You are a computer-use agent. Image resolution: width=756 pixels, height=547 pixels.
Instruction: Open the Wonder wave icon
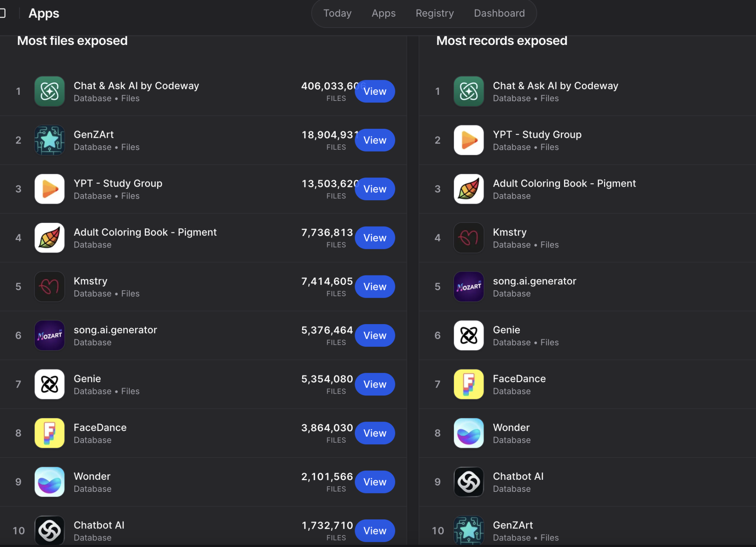[49, 482]
